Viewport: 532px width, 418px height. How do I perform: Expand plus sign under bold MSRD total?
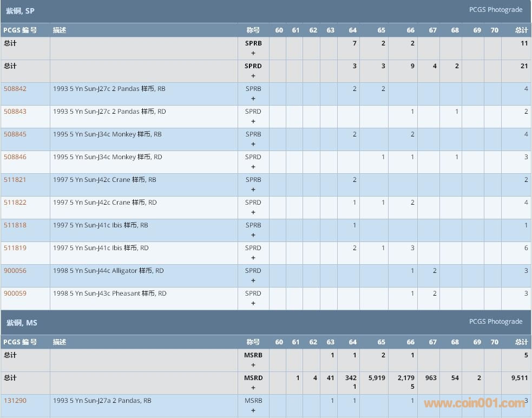253,388
